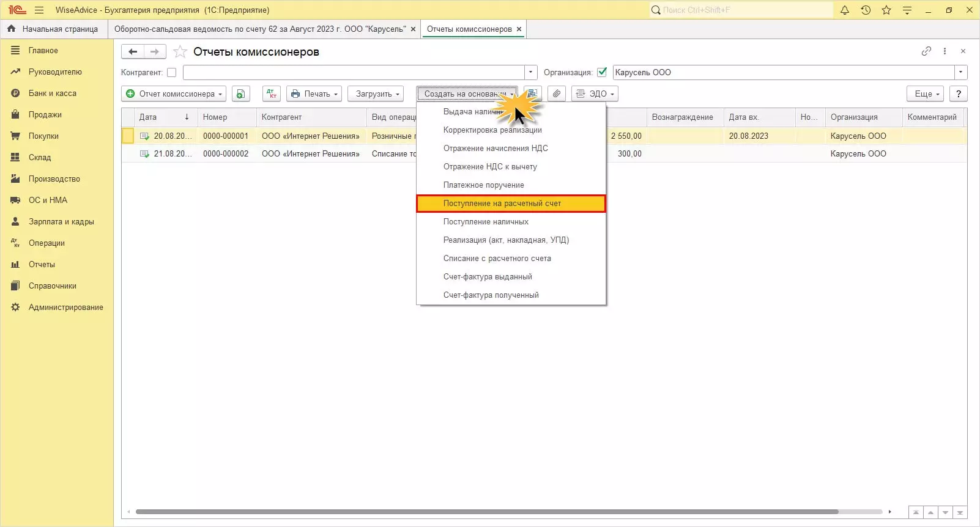Click the Отчет комиссионера create button

pyautogui.click(x=173, y=94)
